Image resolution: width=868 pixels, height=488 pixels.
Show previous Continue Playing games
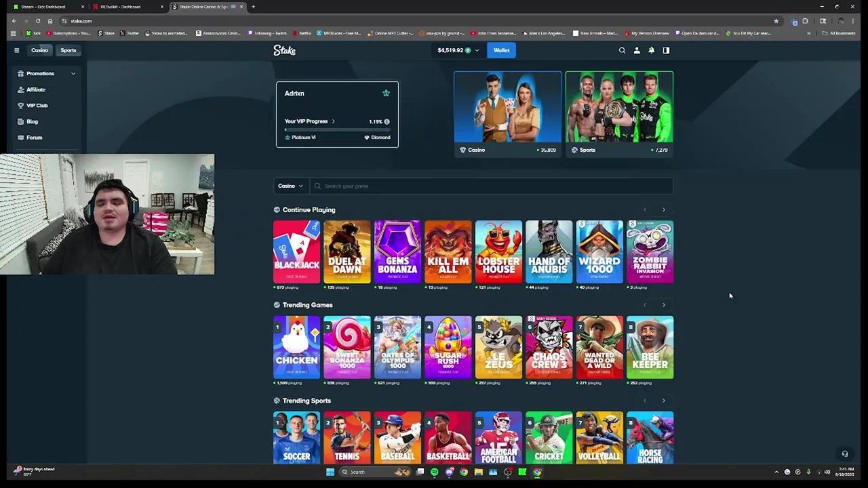click(x=645, y=210)
